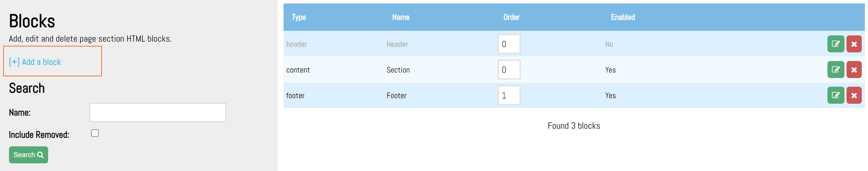868x171 pixels.
Task: Click the Enabled column header
Action: click(623, 17)
